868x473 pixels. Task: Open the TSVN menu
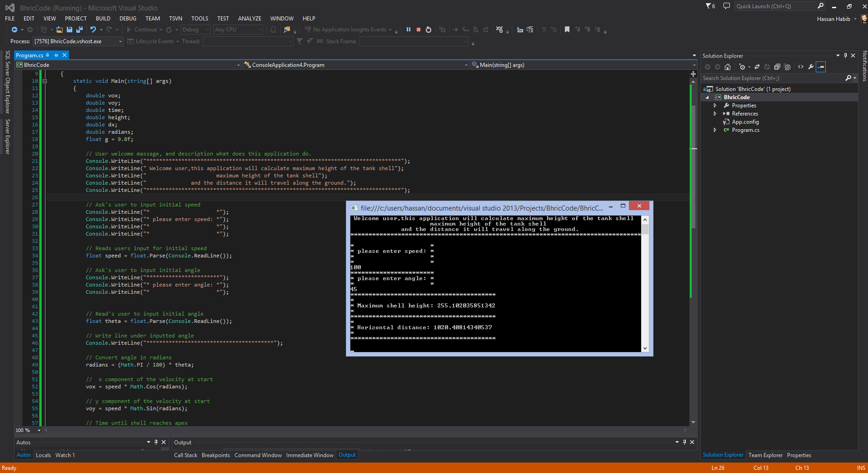(175, 19)
